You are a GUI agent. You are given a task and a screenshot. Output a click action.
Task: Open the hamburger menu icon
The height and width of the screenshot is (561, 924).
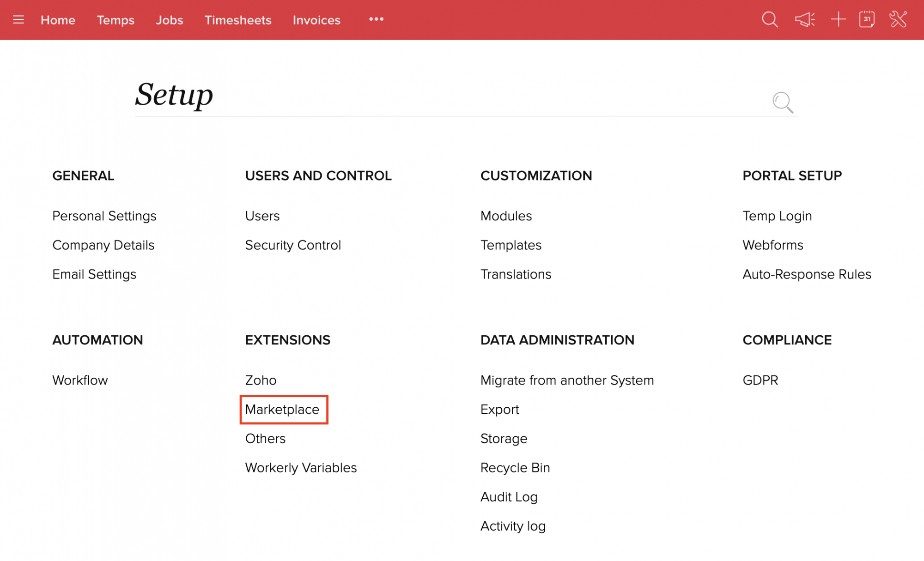[18, 20]
